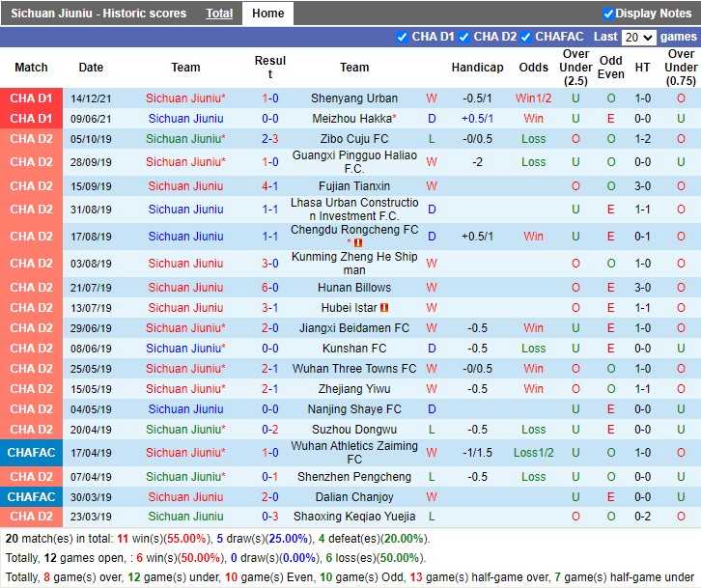Open the Zibo Cuju FC team page
701x588 pixels.
tap(353, 139)
